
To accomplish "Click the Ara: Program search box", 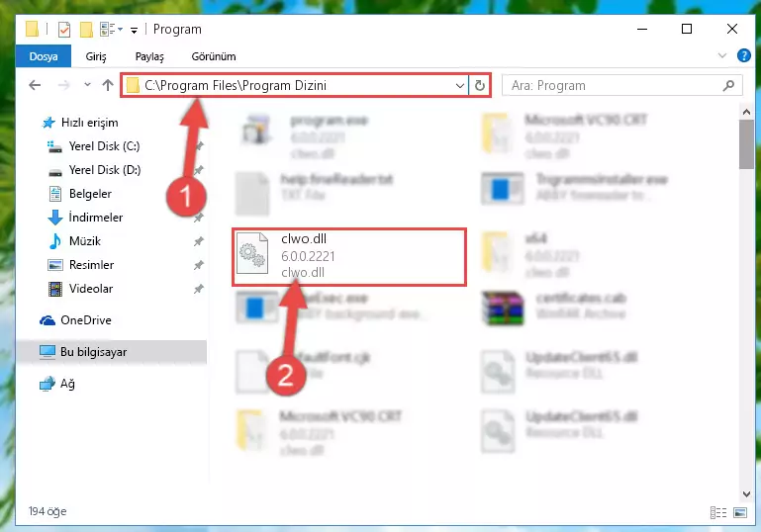I will click(x=621, y=85).
